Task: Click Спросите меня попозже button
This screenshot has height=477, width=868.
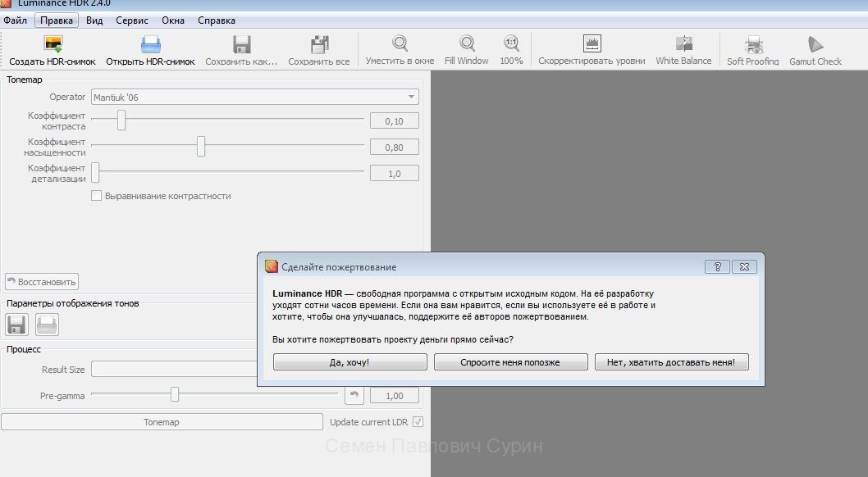Action: (x=510, y=362)
